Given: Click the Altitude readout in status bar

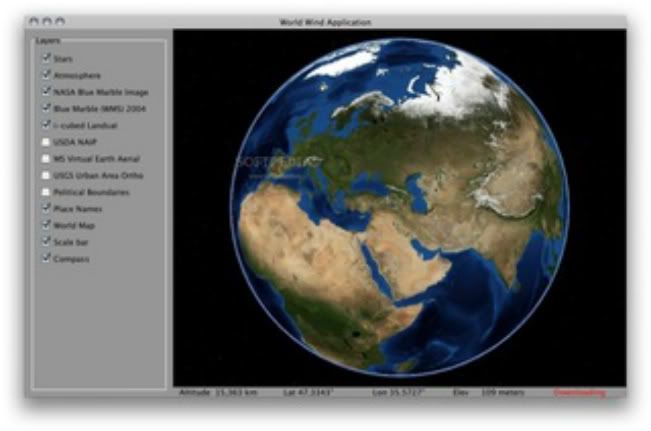Looking at the screenshot, I should coord(218,392).
